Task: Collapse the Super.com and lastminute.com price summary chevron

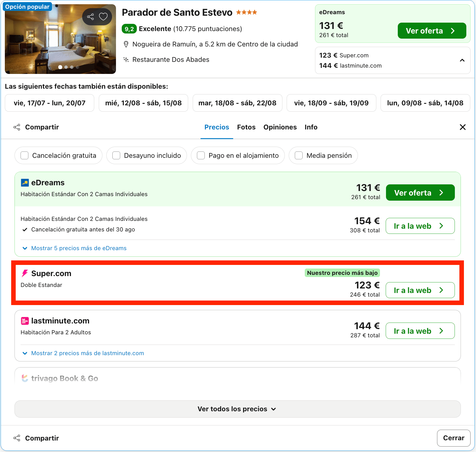Action: click(462, 60)
